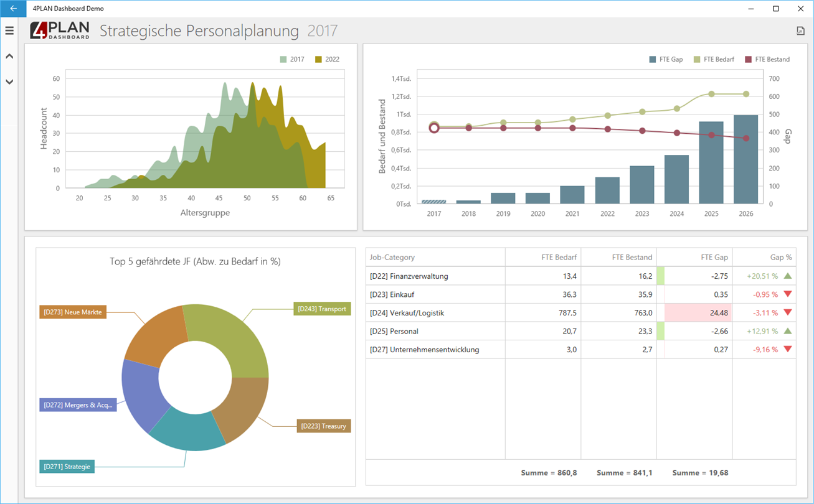Click the 2026 FTE Gap bar
This screenshot has height=504, width=814.
pyautogui.click(x=745, y=159)
